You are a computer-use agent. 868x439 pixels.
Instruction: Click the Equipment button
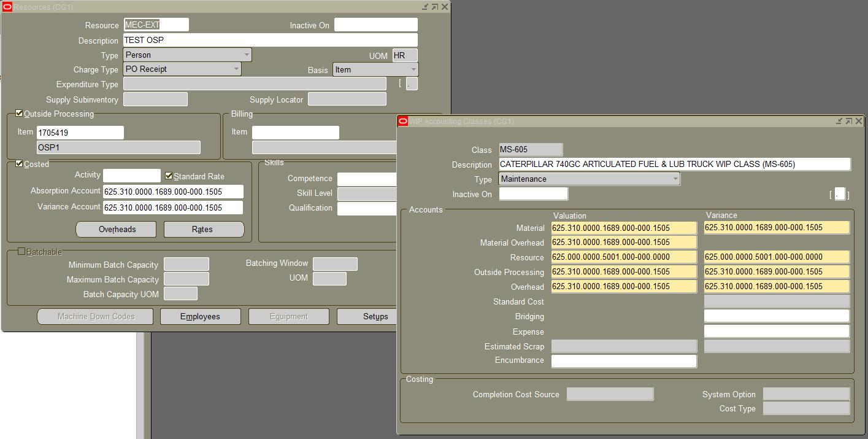[288, 317]
